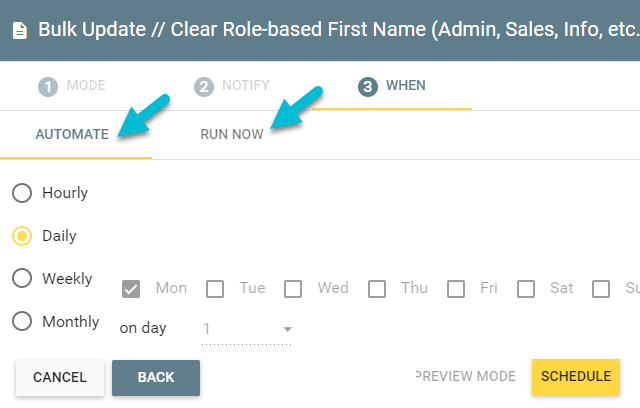
Task: Check the Tue checkbox
Action: (215, 289)
